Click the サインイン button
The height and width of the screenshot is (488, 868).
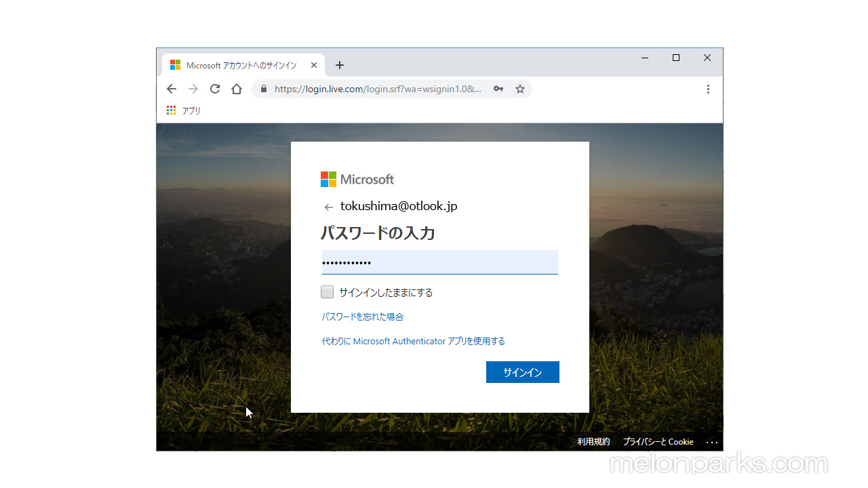523,372
